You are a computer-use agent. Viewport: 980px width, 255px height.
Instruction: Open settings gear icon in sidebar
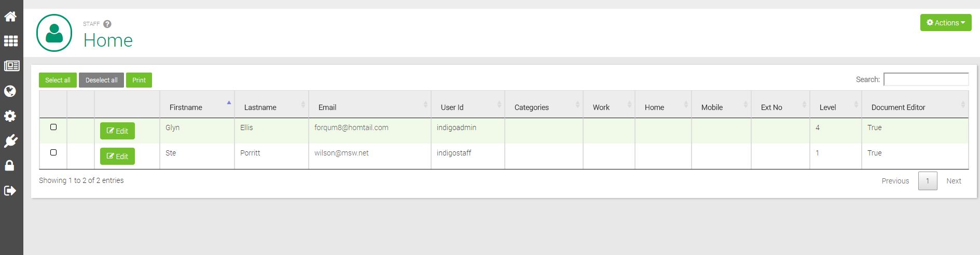tap(10, 116)
